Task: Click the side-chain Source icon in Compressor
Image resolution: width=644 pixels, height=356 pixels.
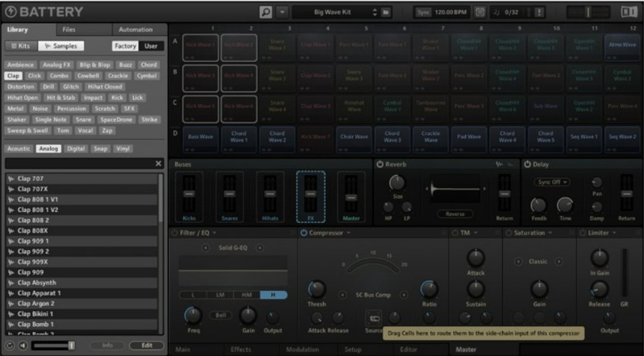Action: tap(374, 317)
